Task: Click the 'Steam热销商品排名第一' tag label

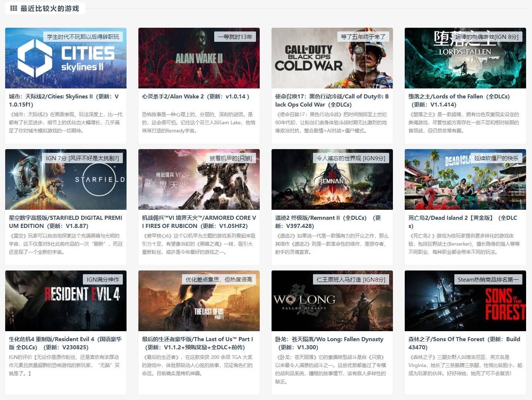Action: tap(488, 279)
